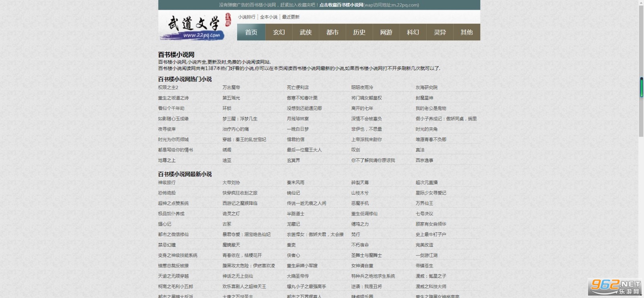Open the novel 碎裂天幕
Viewport: 644px width, 298px height.
[360, 182]
